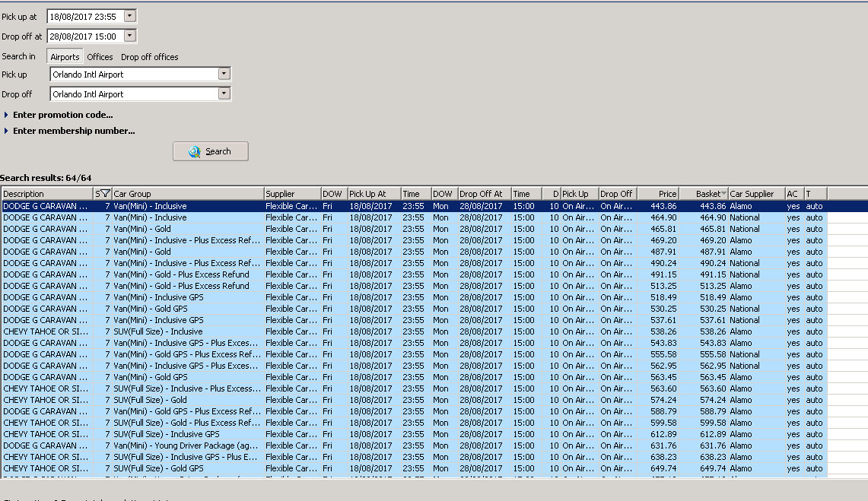
Task: Select the row priced 490.24
Action: tap(414, 263)
